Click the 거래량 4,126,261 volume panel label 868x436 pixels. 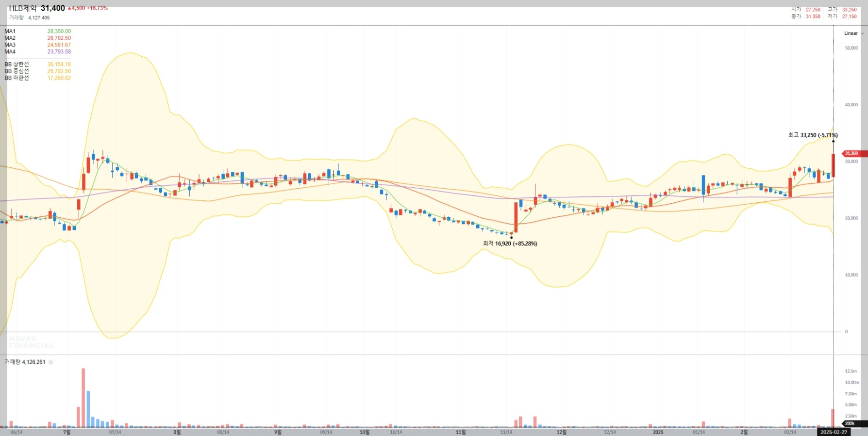point(25,362)
